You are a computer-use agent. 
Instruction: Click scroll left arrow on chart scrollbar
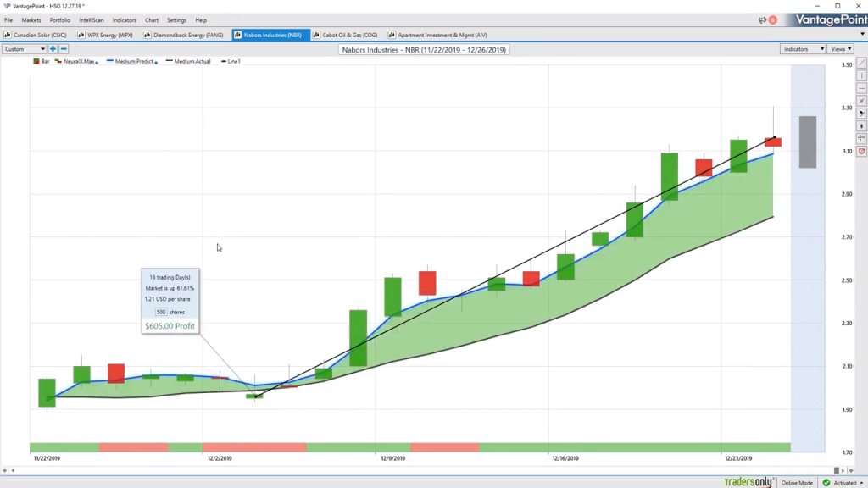pos(13,470)
